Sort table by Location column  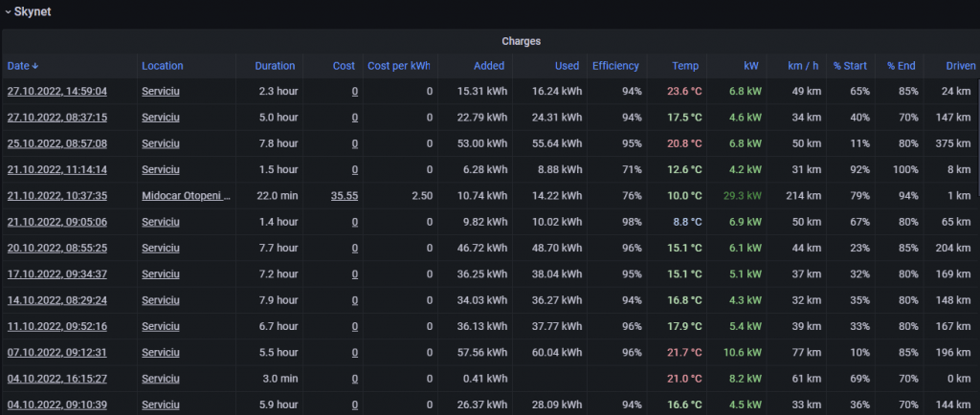click(162, 66)
